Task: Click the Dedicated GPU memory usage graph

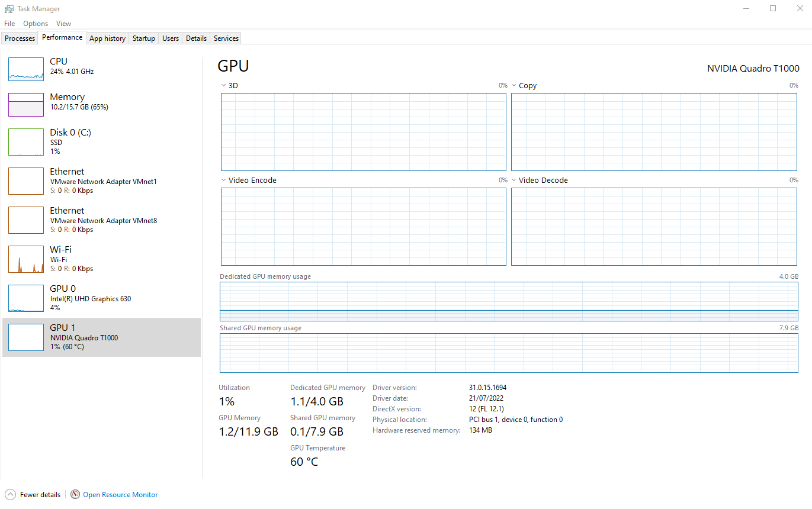Action: [x=508, y=302]
